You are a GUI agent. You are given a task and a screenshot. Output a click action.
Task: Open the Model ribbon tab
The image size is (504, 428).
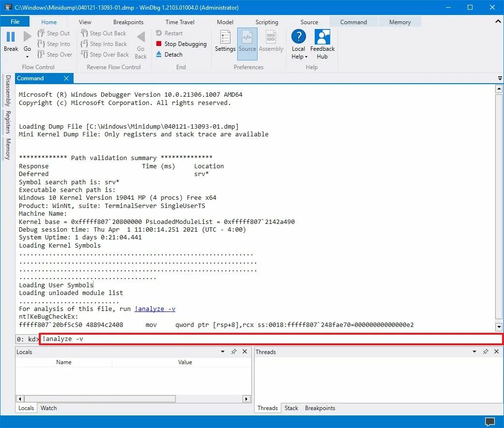pyautogui.click(x=225, y=22)
